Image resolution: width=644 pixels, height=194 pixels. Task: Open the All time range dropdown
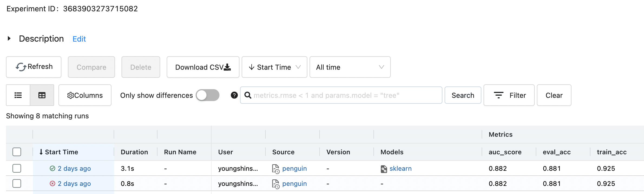click(x=350, y=67)
